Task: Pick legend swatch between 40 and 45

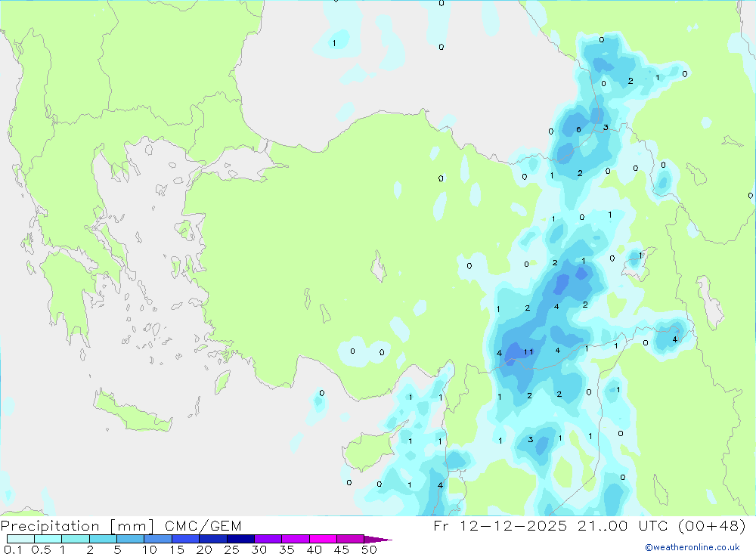Action: (323, 539)
